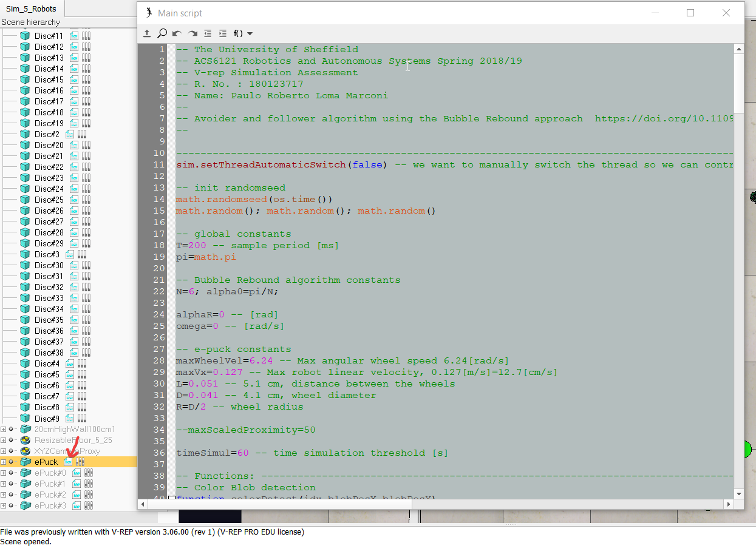Image resolution: width=756 pixels, height=554 pixels.
Task: Switch to the Sim_5_Robots scene tab
Action: (31, 8)
